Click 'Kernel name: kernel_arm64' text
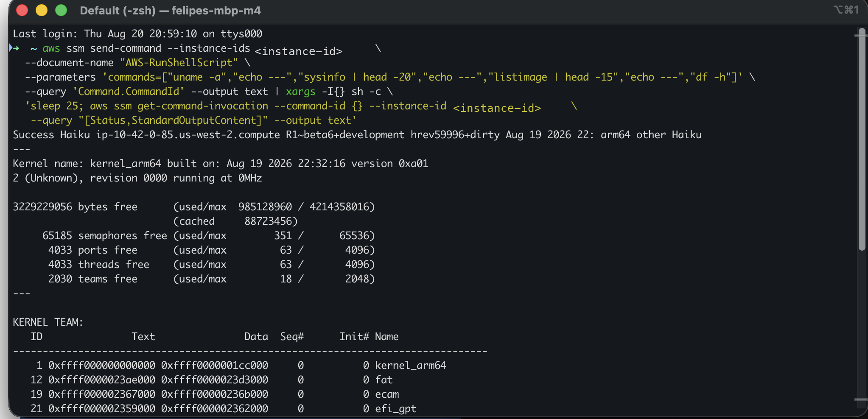868x419 pixels. pos(87,164)
